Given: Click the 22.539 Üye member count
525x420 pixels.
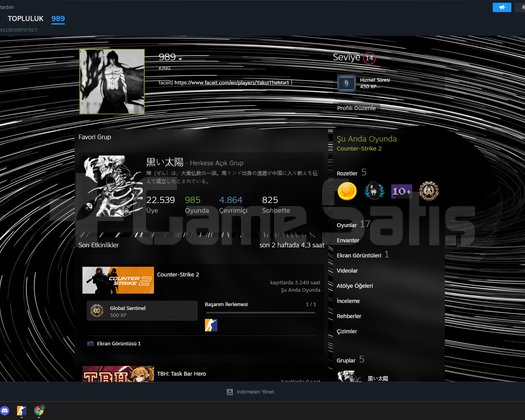Looking at the screenshot, I should [x=161, y=204].
